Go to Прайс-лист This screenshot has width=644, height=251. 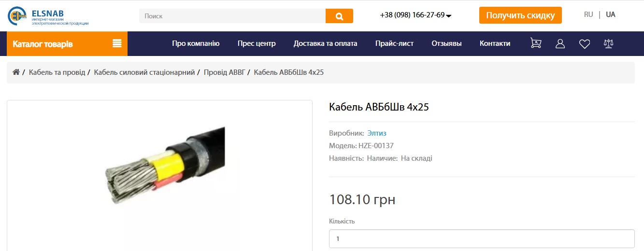tap(394, 43)
